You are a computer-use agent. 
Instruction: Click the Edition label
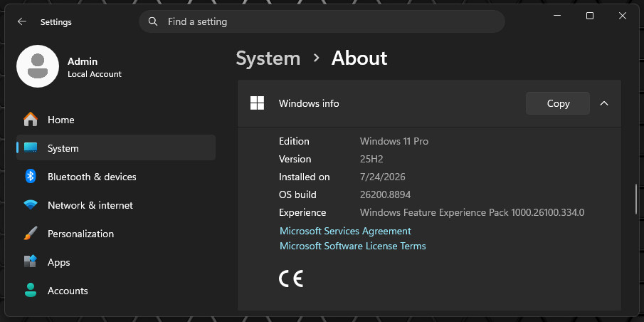coord(294,141)
